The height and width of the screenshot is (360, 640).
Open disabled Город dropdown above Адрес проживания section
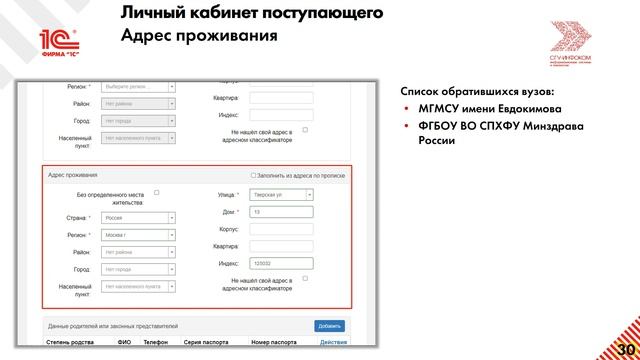(x=138, y=121)
